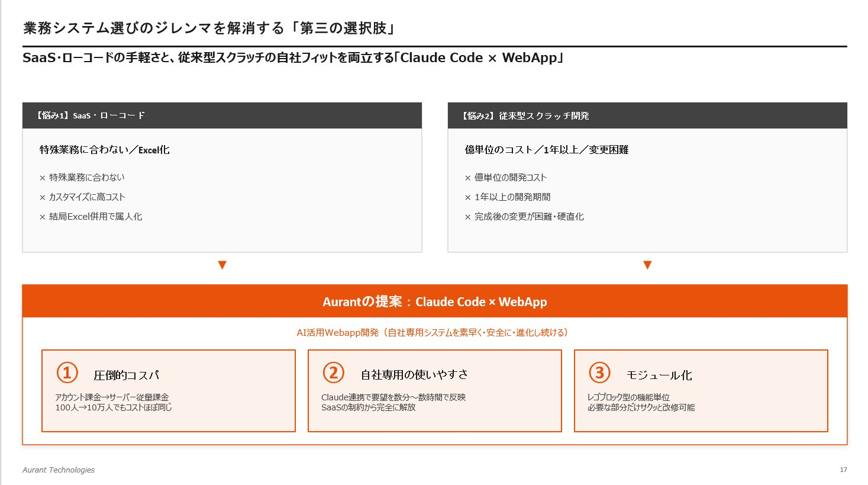Click the orange Aurantの提案 banner bar
Image resolution: width=868 pixels, height=485 pixels.
(434, 301)
